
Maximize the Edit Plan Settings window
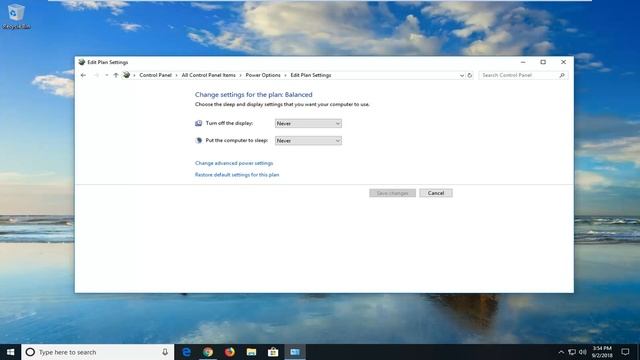(x=543, y=62)
